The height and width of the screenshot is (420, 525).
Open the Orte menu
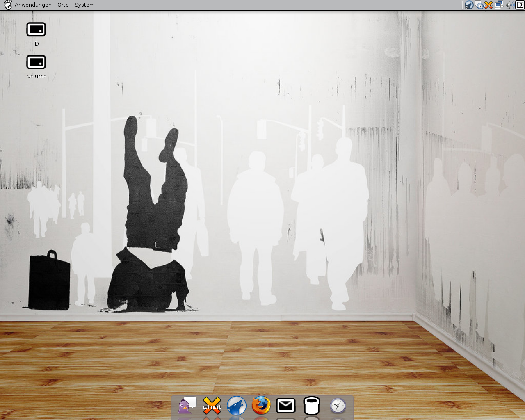click(x=63, y=5)
